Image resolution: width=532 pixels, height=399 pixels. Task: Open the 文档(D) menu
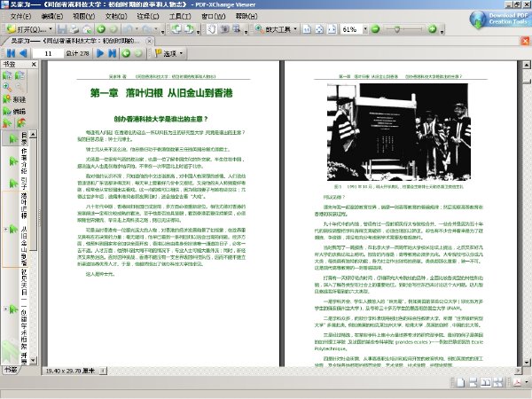pos(116,16)
